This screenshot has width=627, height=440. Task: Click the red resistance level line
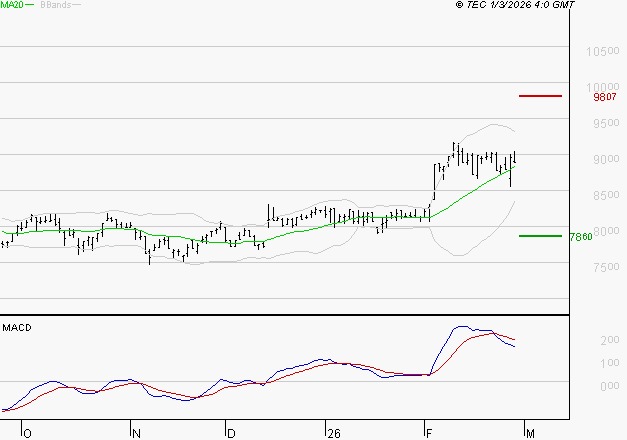(x=540, y=96)
